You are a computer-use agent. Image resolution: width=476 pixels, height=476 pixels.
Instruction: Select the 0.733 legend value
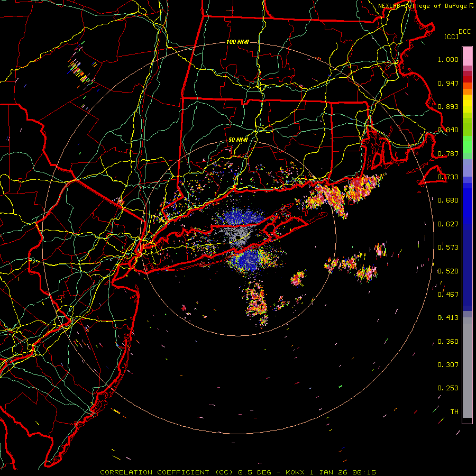448,177
